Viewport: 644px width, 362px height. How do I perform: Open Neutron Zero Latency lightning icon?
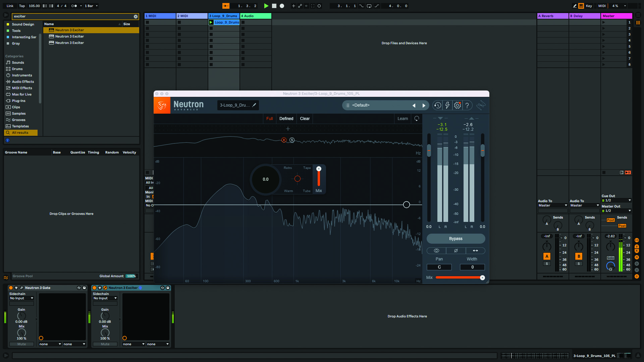[x=447, y=105]
